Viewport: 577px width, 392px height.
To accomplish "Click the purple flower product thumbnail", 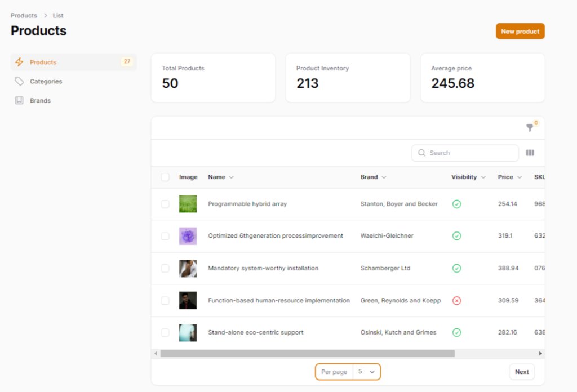I will (x=188, y=236).
